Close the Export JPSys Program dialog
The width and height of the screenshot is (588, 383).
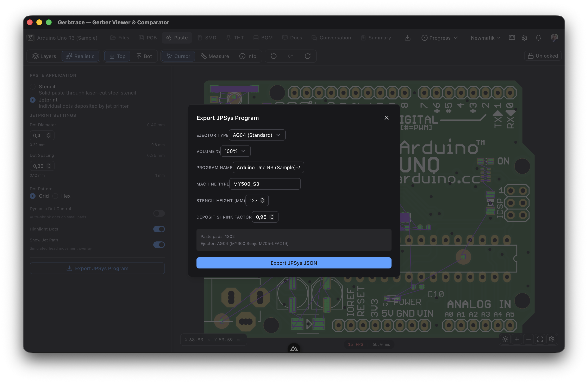(387, 118)
